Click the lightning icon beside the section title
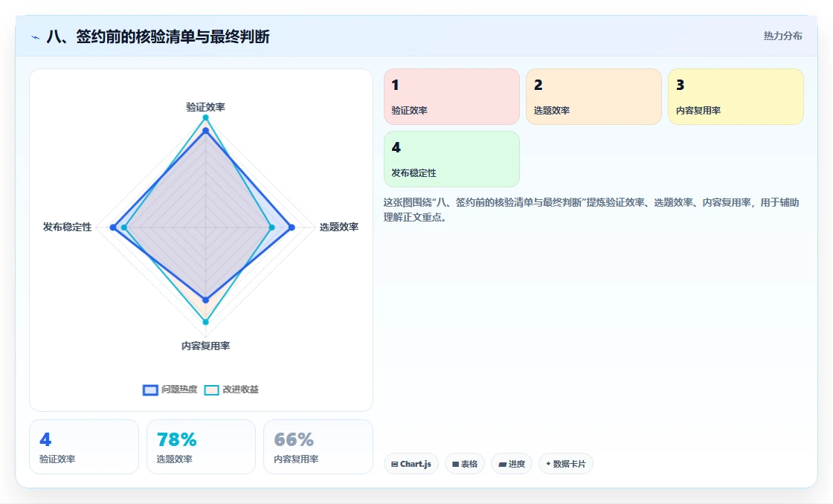The height and width of the screenshot is (504, 833). coord(36,37)
